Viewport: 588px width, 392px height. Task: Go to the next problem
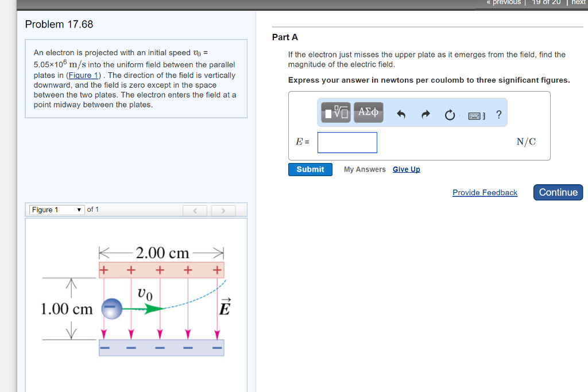pos(578,2)
